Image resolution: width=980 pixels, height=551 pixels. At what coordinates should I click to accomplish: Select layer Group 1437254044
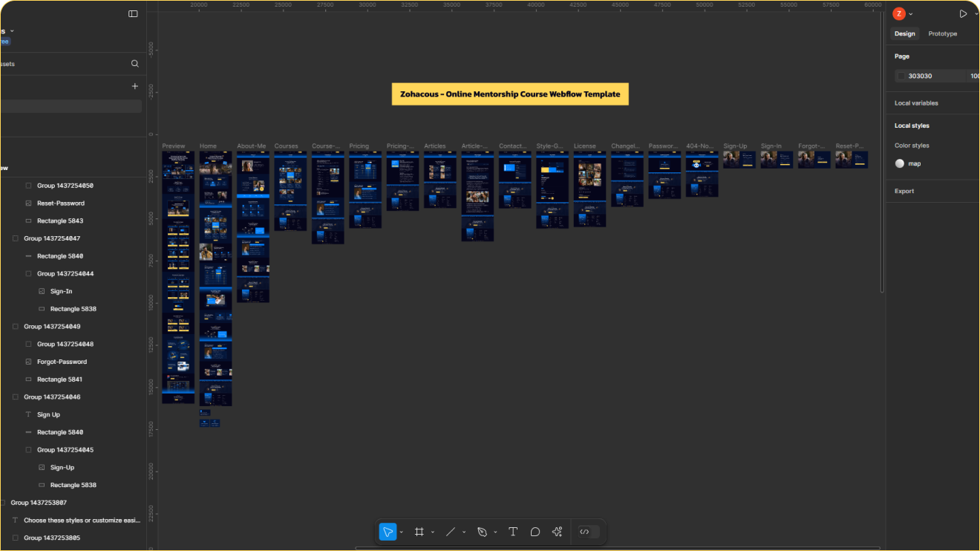point(65,273)
